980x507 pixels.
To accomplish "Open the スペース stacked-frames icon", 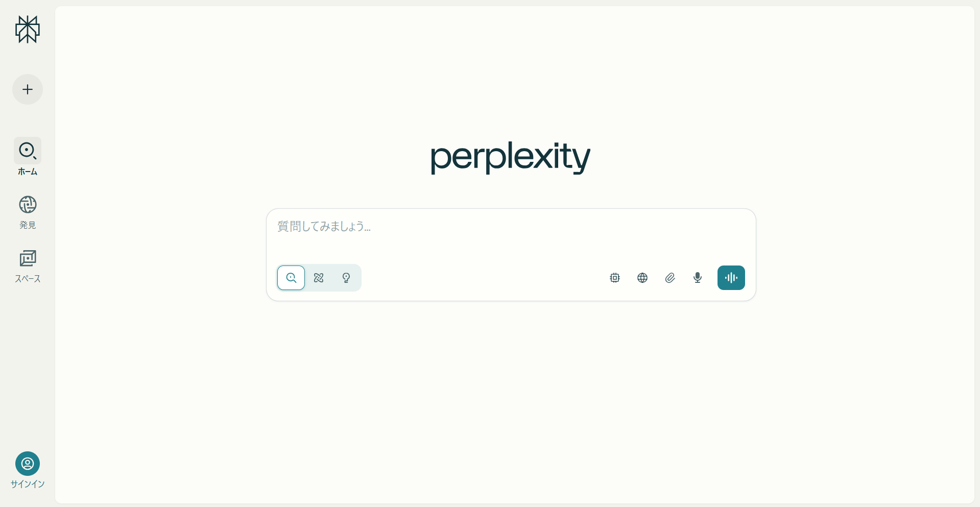I will (28, 258).
